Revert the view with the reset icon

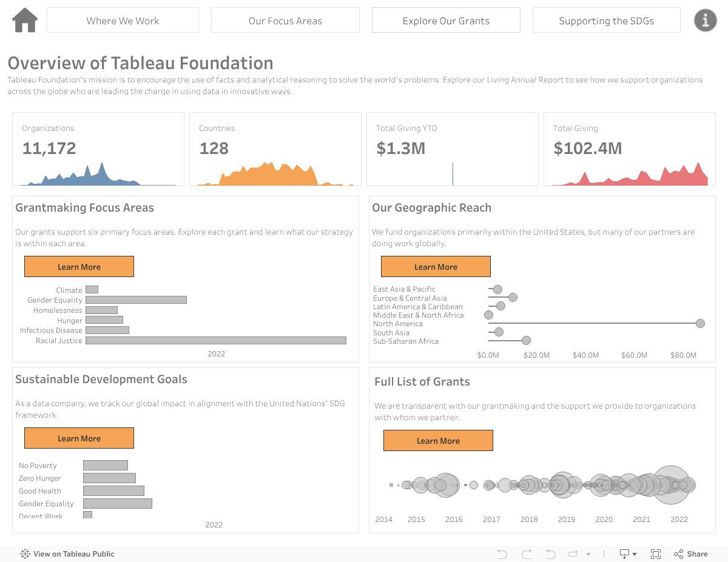point(550,554)
